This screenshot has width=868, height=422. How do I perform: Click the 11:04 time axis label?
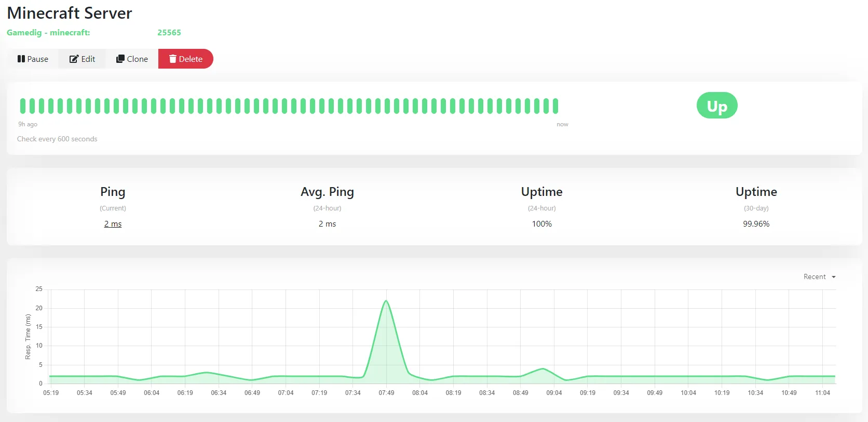pyautogui.click(x=822, y=393)
